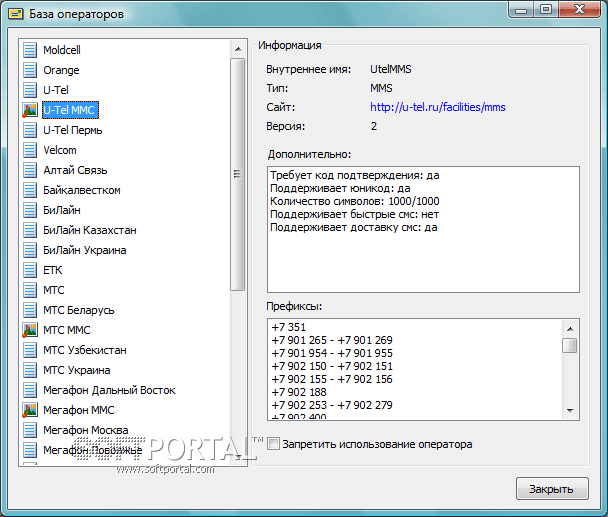Select the Velcom operator
This screenshot has width=608, height=517.
[x=60, y=150]
